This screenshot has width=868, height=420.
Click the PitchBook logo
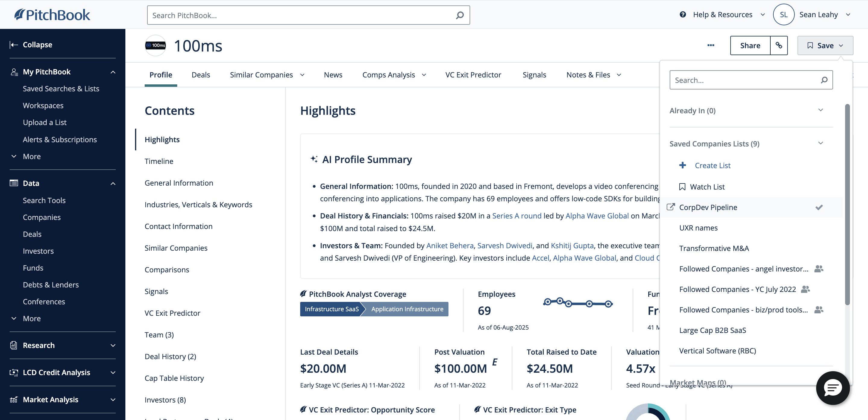pos(52,14)
